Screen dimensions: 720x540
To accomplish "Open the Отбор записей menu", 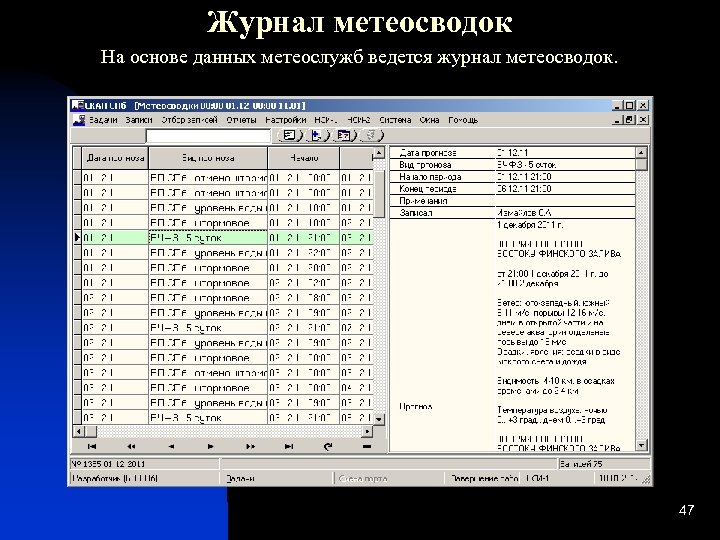I will click(189, 120).
